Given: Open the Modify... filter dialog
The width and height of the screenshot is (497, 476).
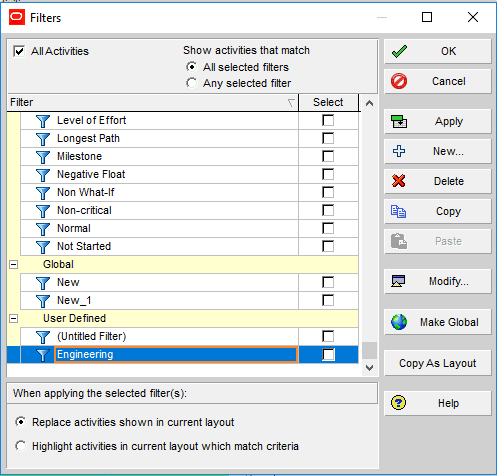Looking at the screenshot, I should [x=438, y=281].
